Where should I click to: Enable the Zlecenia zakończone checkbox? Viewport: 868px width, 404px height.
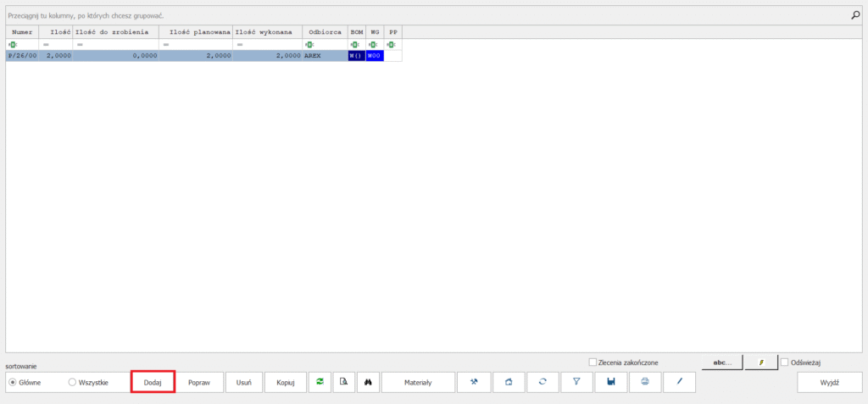(593, 362)
